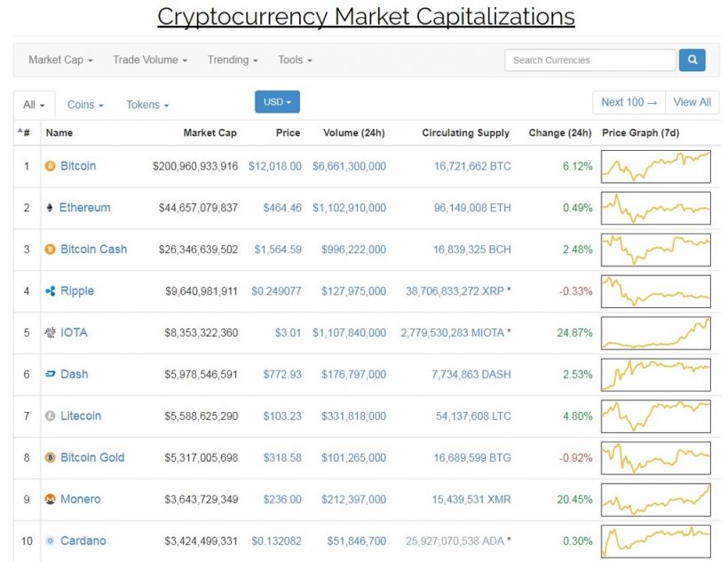Image resolution: width=728 pixels, height=562 pixels.
Task: Open the Trending menu
Action: [232, 59]
